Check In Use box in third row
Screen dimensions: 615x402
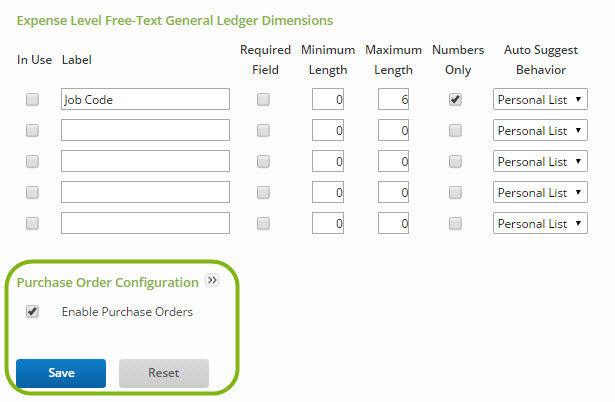point(32,161)
